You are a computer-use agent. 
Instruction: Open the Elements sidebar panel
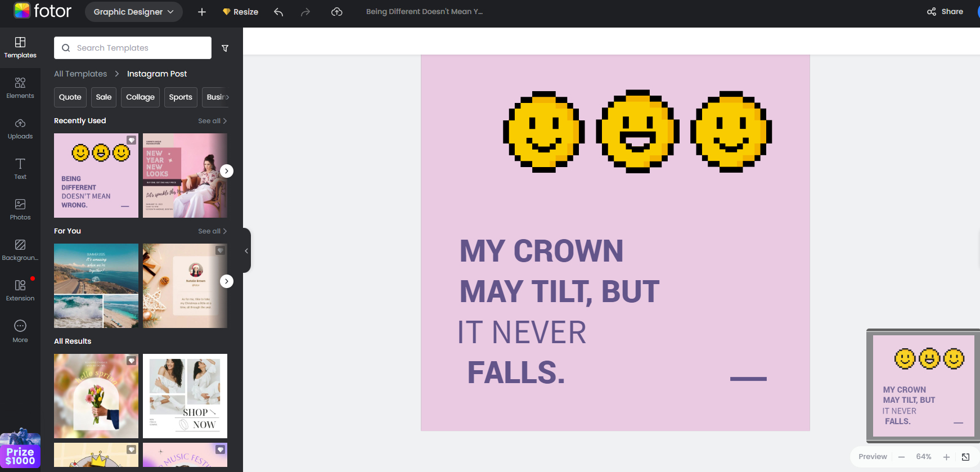coord(20,88)
